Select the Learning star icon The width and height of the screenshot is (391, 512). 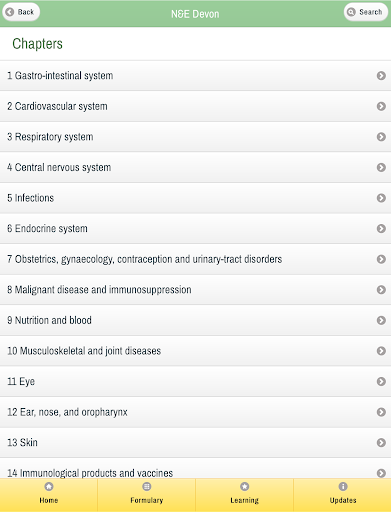[x=245, y=487]
